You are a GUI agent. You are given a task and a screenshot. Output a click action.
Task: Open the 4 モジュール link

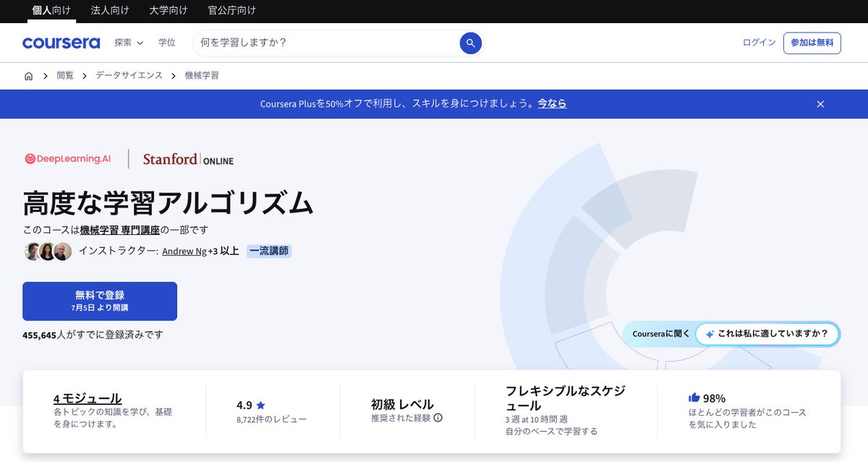88,398
